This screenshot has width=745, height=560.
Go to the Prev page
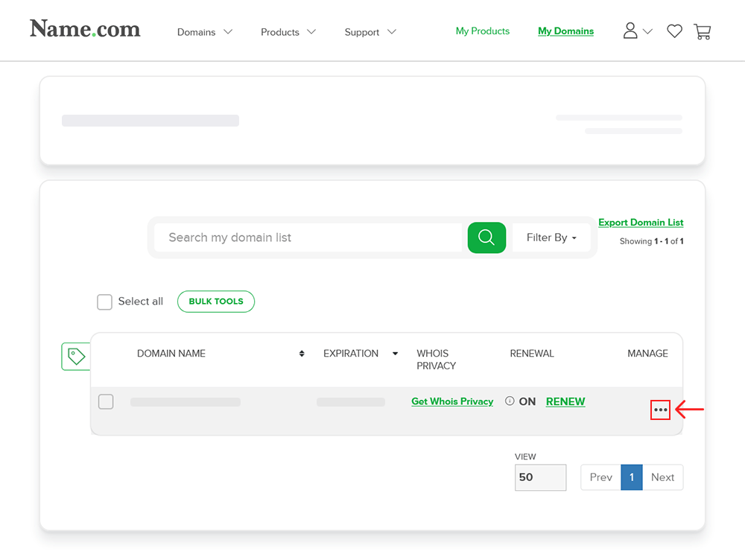(601, 477)
